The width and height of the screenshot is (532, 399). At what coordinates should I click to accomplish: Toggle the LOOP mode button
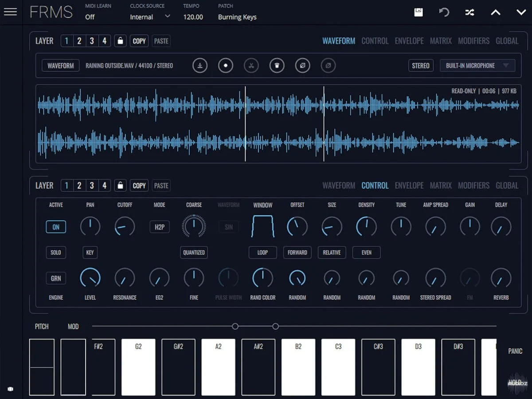(x=263, y=252)
